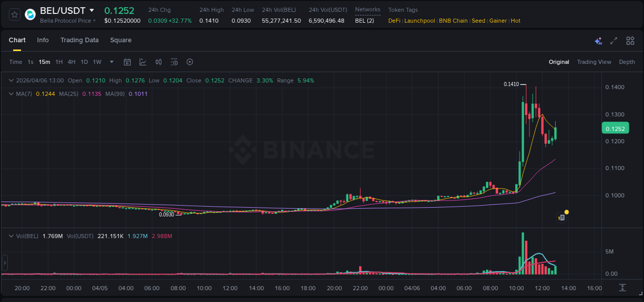Screen dimensions: 644x302
Task: Expand more time intervals dropdown
Action: pyautogui.click(x=111, y=62)
